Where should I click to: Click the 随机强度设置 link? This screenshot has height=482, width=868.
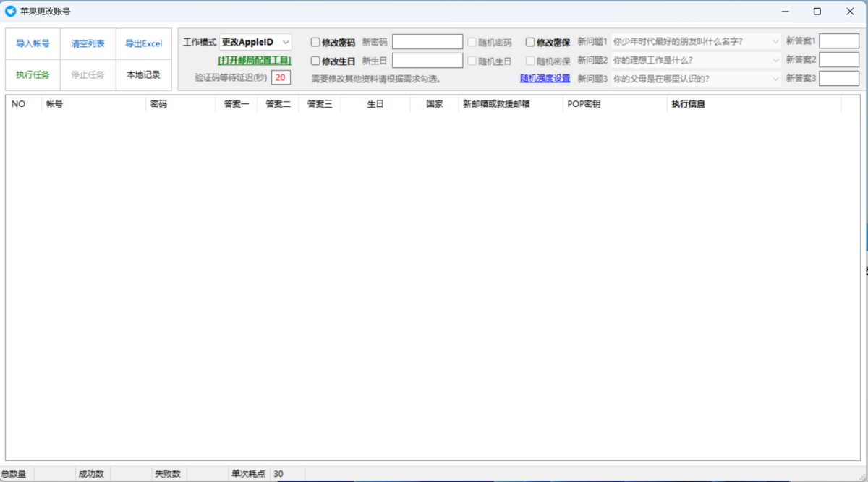click(545, 78)
